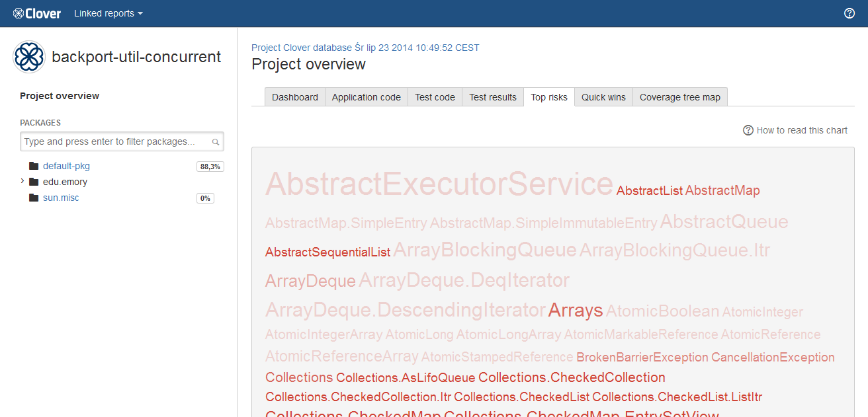Image resolution: width=868 pixels, height=417 pixels.
Task: Open the Application code tab
Action: click(x=366, y=97)
